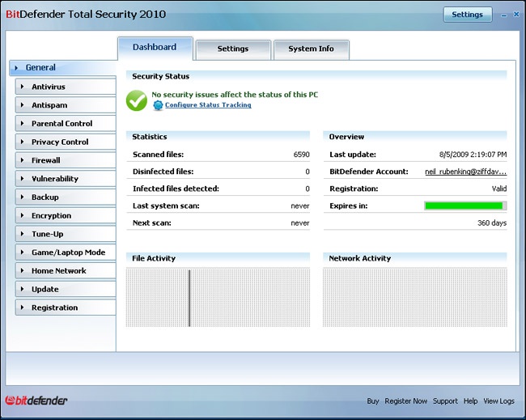The image size is (526, 420).
Task: Click the Configure Status Tracking gear icon
Action: coord(158,105)
